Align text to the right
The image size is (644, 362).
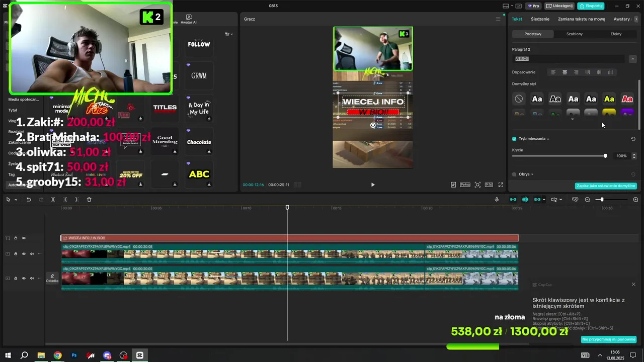click(x=576, y=72)
